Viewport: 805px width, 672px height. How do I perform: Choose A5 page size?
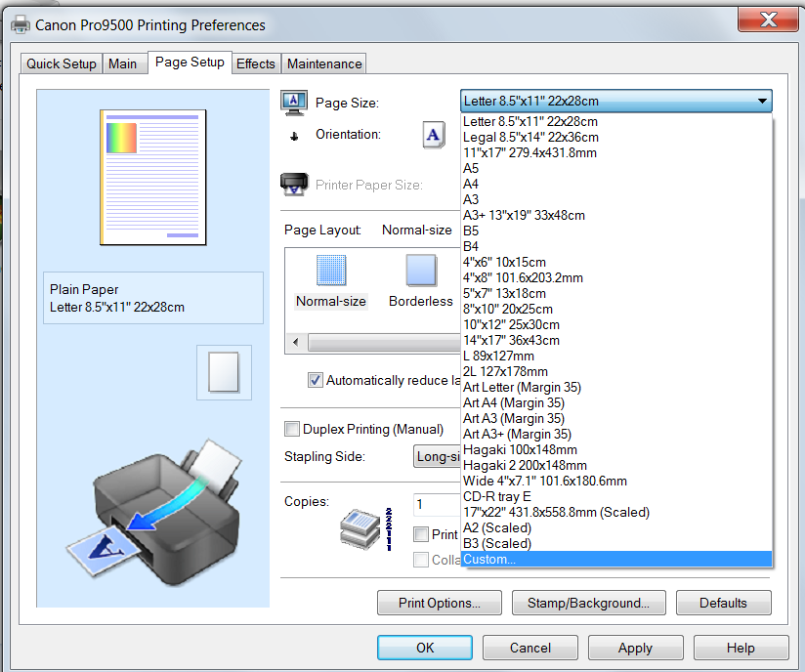(x=616, y=168)
